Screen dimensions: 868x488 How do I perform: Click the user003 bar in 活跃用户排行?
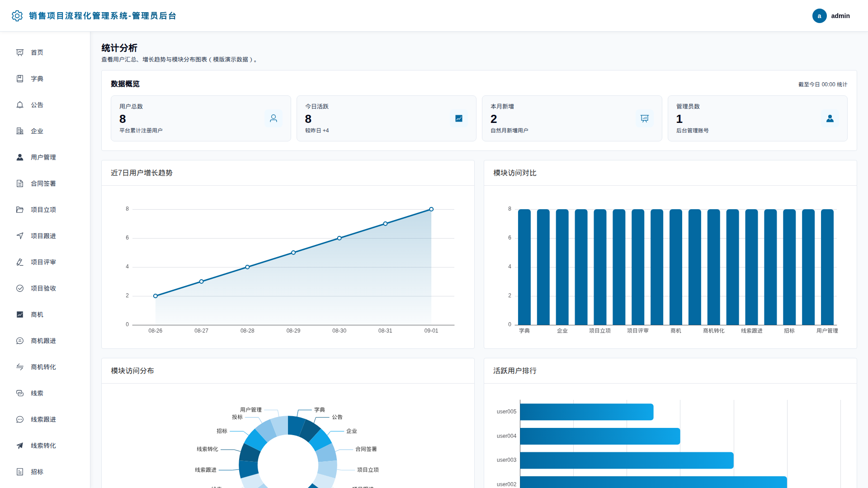627,460
